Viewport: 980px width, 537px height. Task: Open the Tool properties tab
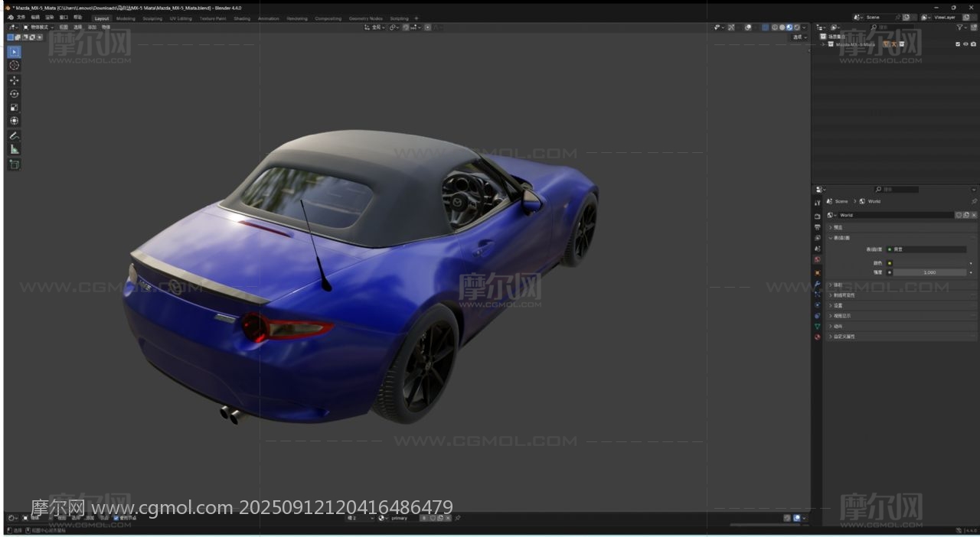(x=818, y=203)
